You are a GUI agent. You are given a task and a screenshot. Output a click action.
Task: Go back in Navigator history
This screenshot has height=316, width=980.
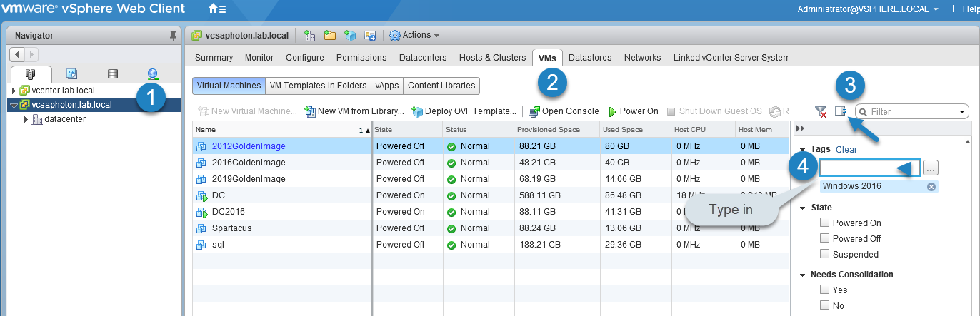[x=17, y=54]
